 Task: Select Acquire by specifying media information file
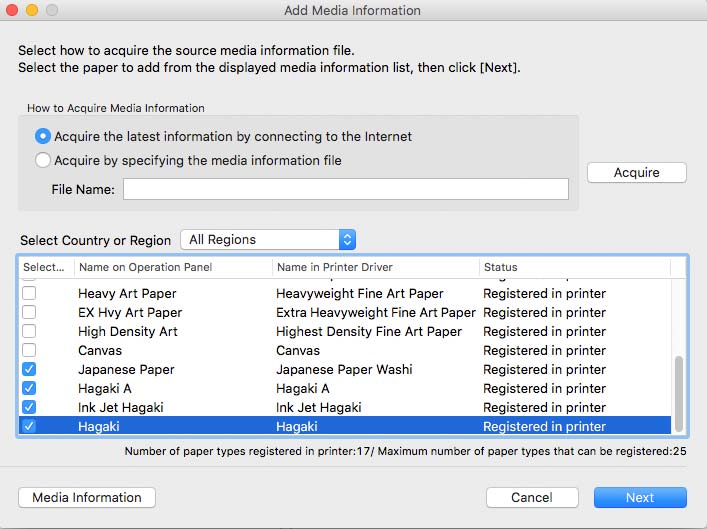43,160
